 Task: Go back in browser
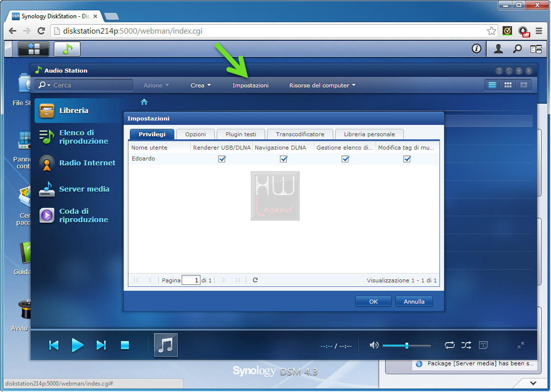[x=12, y=31]
